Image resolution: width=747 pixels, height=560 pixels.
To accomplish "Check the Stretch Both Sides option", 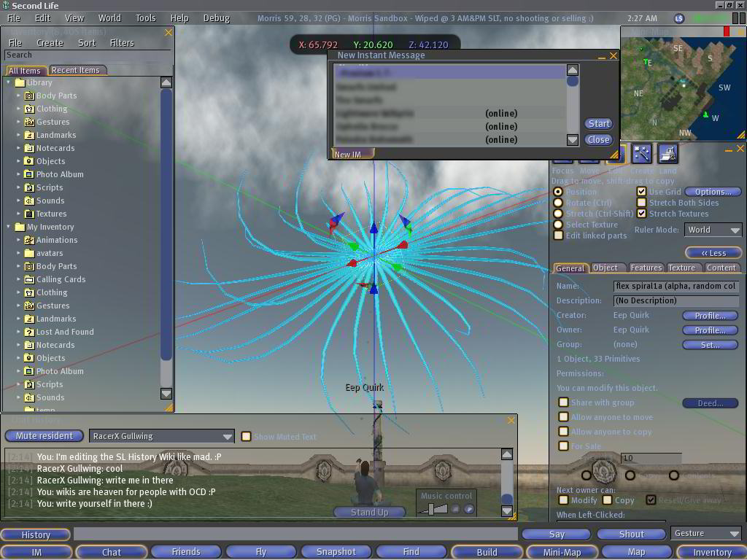I will pyautogui.click(x=642, y=203).
